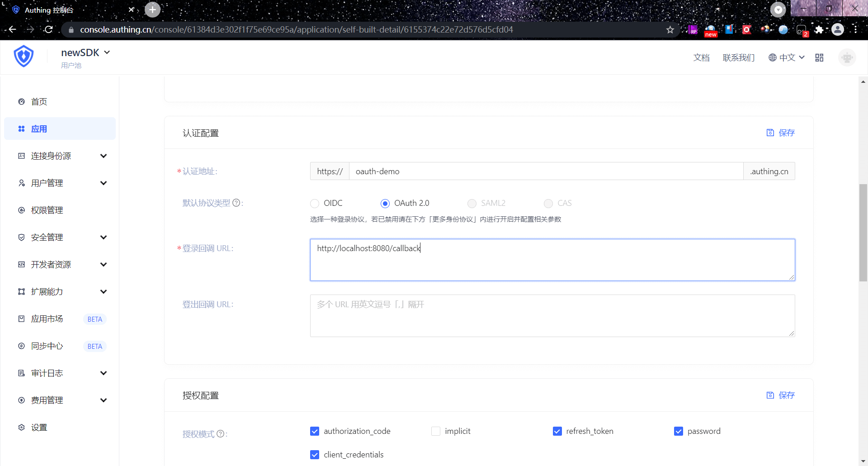Open the 文档 link in header
Screen dimensions: 868x466
click(701, 57)
